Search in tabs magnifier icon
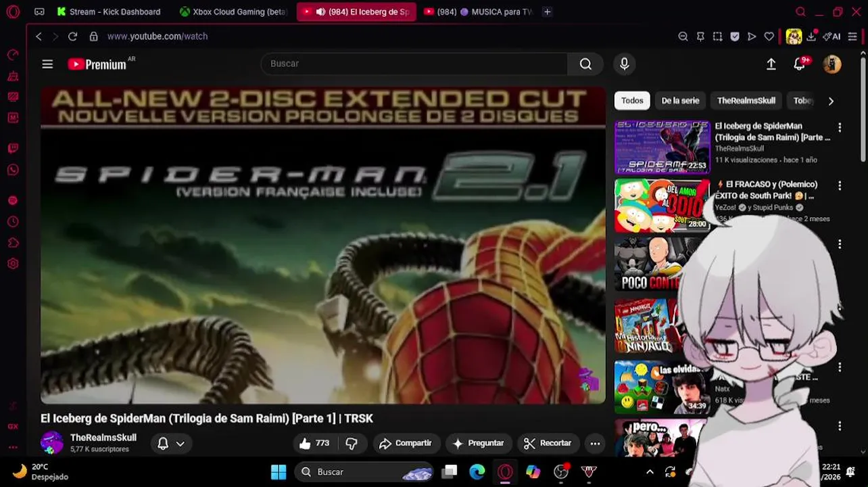Viewport: 868px width, 487px height. [800, 11]
